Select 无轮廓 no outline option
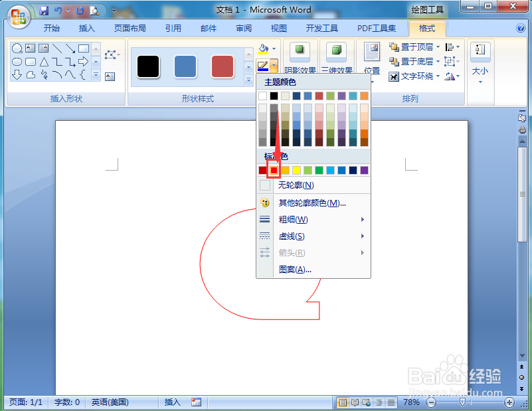The image size is (532, 411). click(313, 185)
